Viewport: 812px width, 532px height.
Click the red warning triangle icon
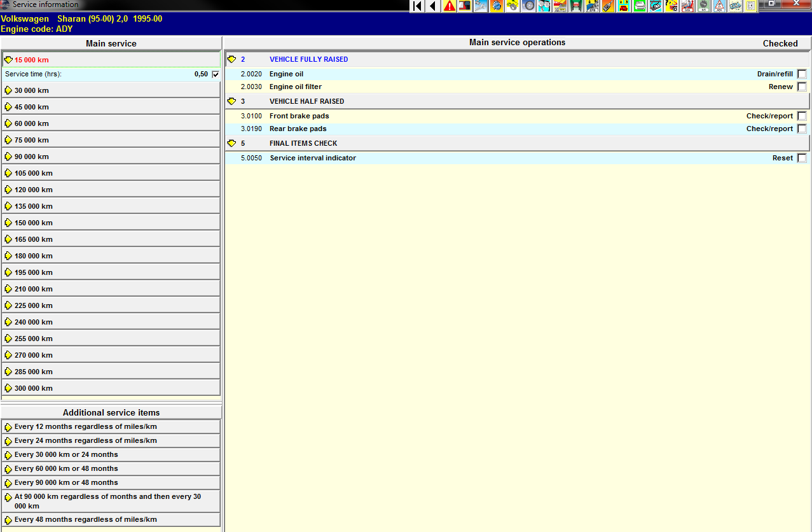450,6
